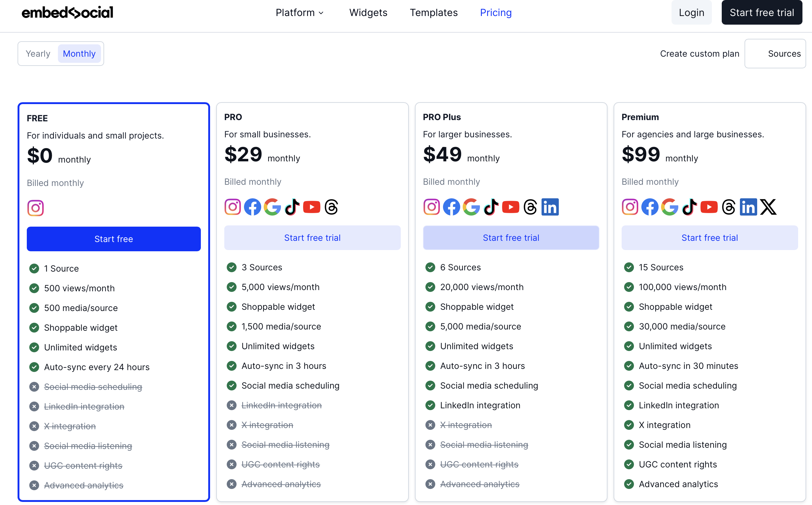This screenshot has width=812, height=505.
Task: Open the Platform dropdown menu
Action: tap(299, 13)
